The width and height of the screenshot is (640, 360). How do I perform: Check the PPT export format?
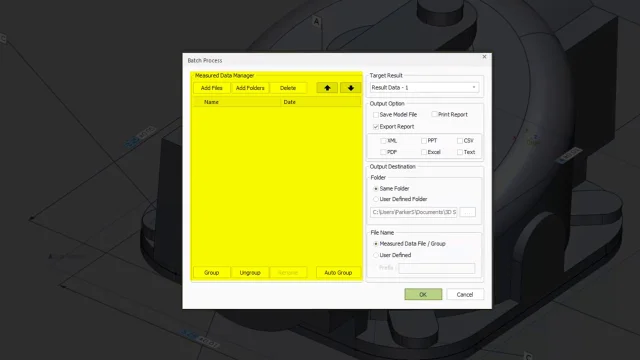(x=424, y=141)
